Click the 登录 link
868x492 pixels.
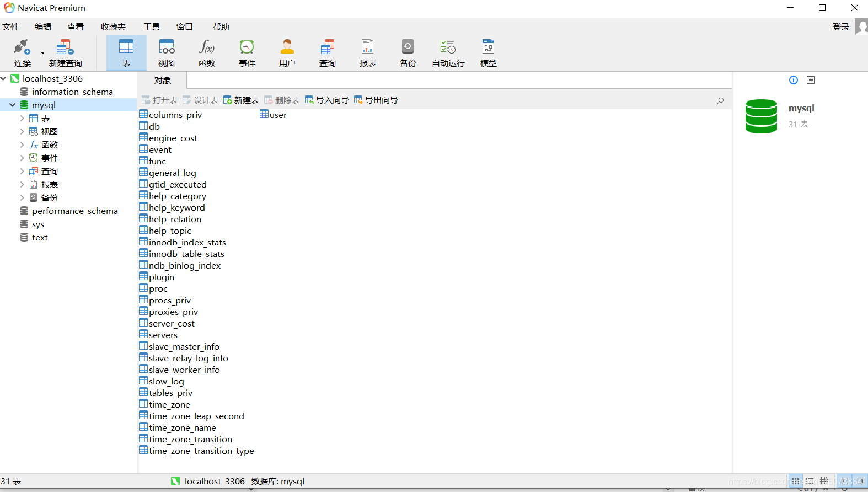coord(841,26)
